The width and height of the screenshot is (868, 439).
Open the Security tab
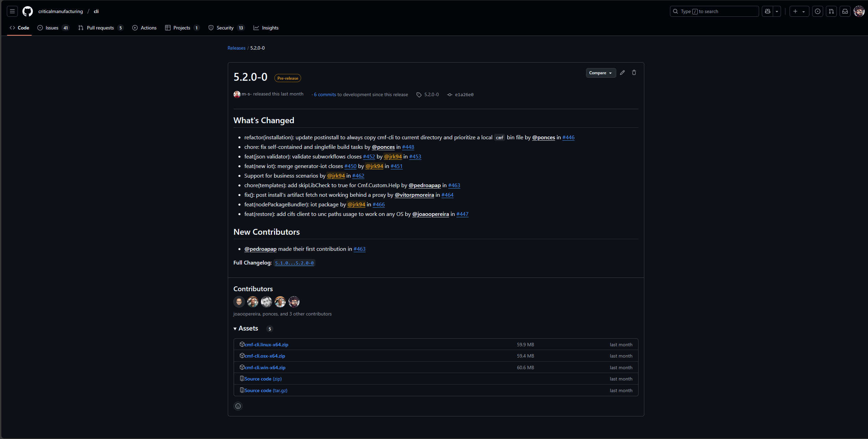(x=226, y=28)
